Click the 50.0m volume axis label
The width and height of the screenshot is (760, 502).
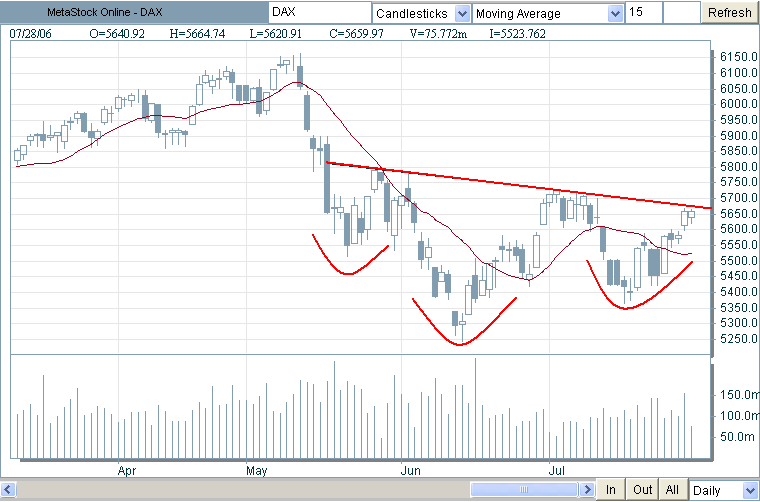coord(737,437)
